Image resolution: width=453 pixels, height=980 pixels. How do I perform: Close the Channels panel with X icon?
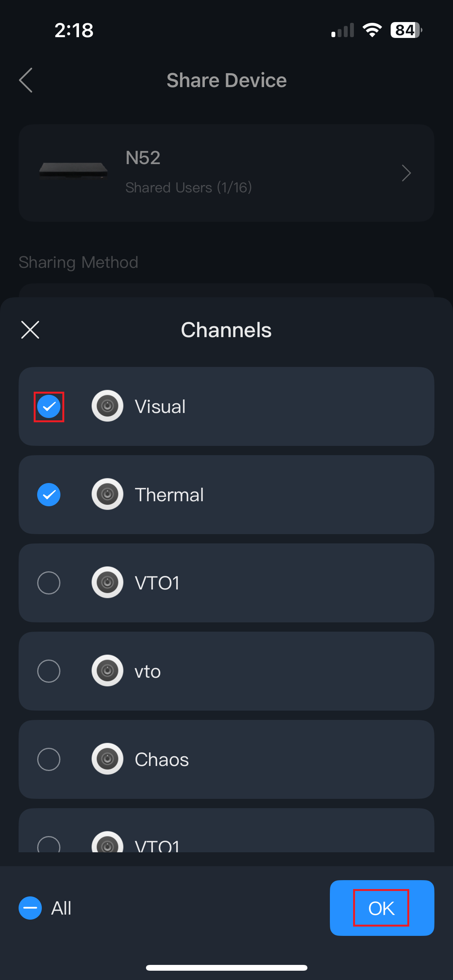click(30, 330)
